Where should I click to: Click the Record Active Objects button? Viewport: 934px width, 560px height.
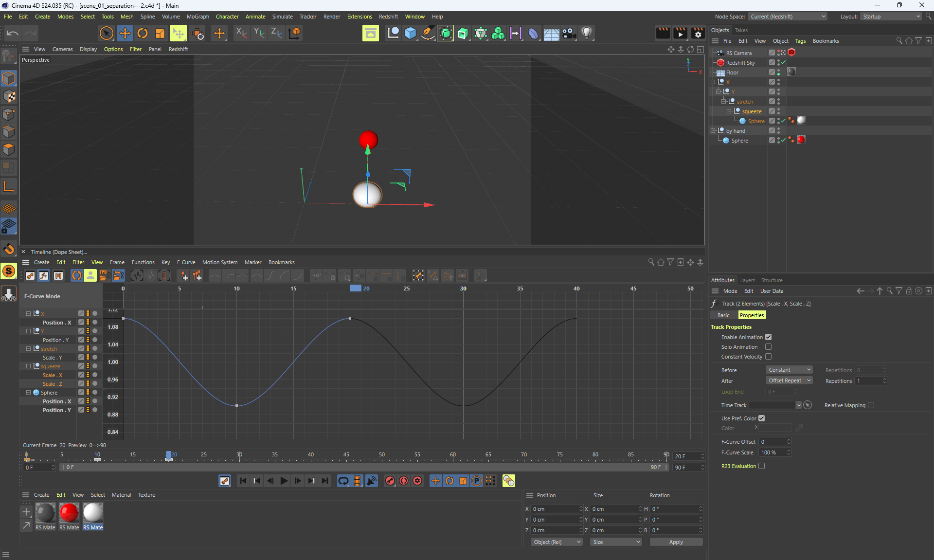[x=390, y=481]
